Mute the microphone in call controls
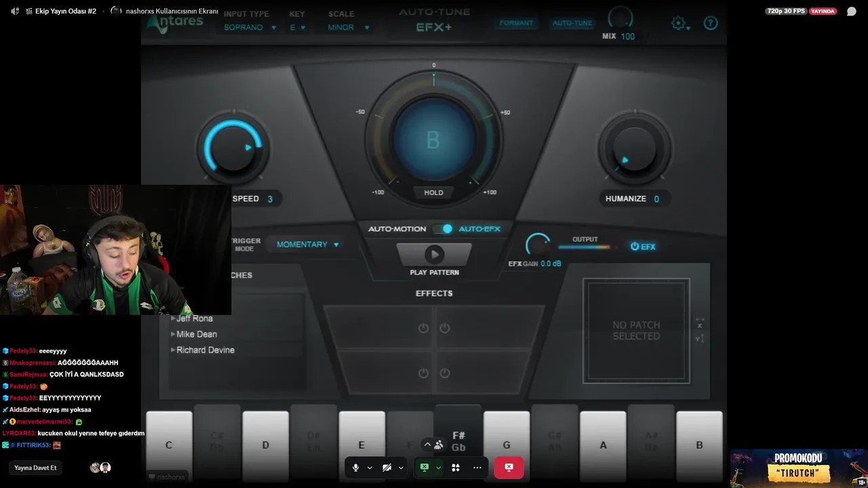The width and height of the screenshot is (868, 488). click(355, 468)
